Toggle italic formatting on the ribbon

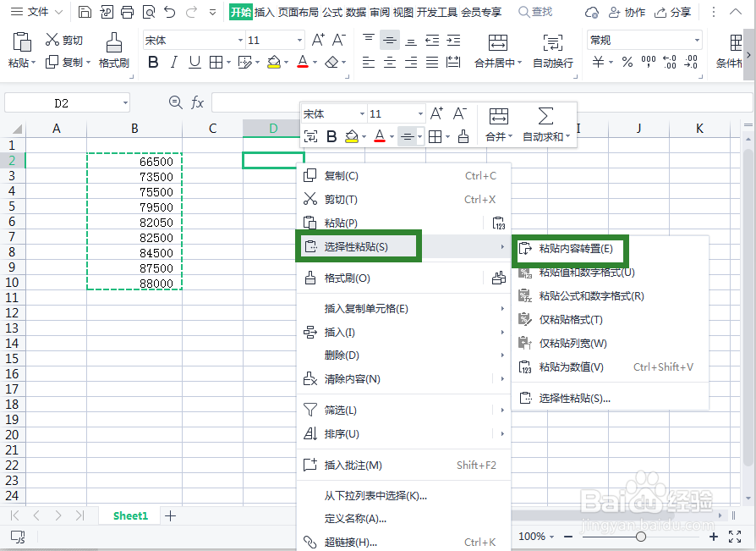pos(173,60)
